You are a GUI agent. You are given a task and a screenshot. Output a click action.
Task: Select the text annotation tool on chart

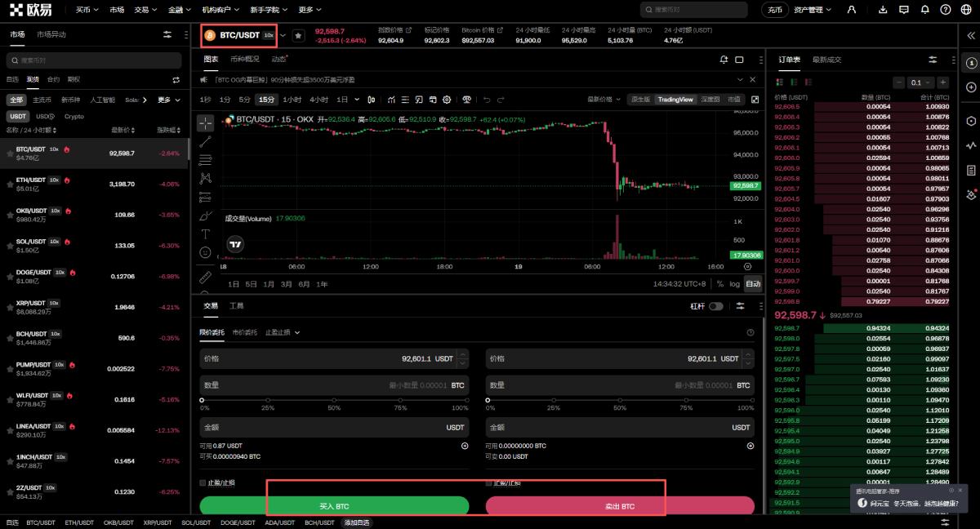point(205,233)
